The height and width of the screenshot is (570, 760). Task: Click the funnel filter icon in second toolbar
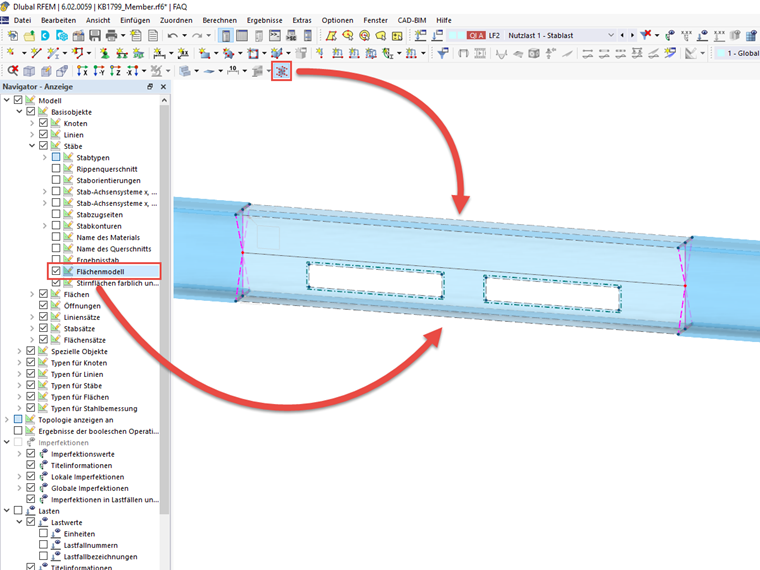443,53
